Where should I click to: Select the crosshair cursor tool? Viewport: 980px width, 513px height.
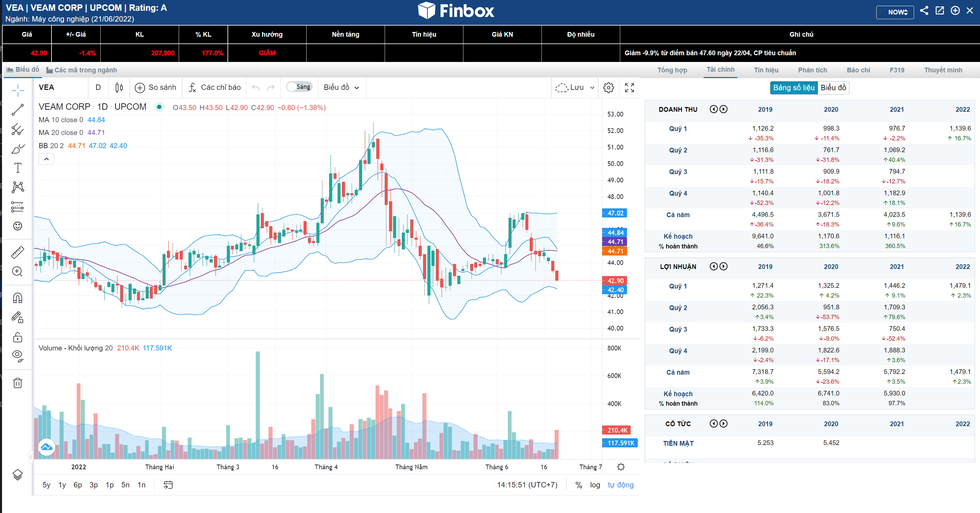17,91
